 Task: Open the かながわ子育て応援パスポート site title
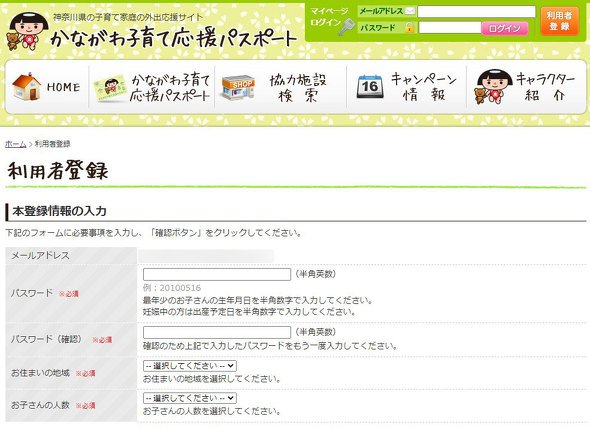click(173, 38)
